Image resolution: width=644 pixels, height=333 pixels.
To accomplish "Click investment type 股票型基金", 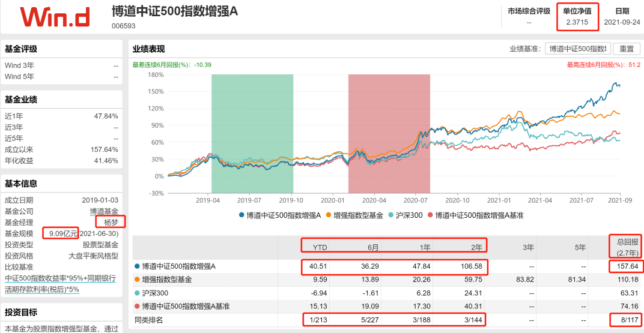I will click(x=101, y=245).
